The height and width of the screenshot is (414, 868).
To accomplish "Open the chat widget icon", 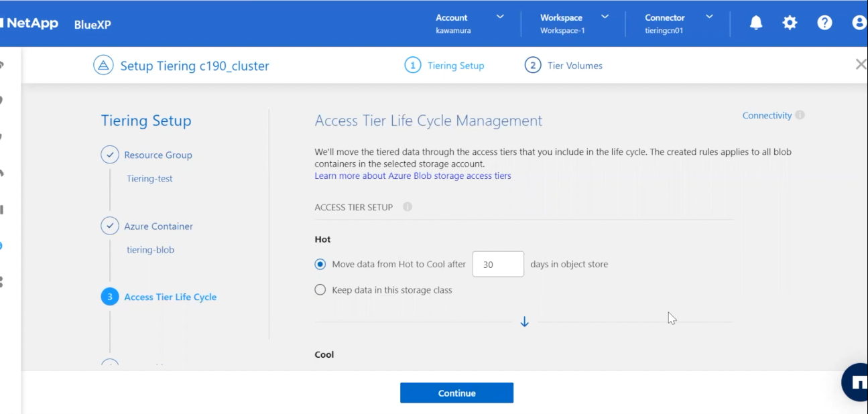I will [857, 383].
